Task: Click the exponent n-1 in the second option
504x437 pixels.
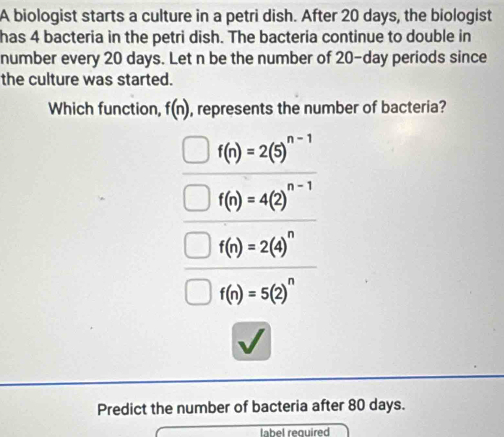Action: (x=300, y=186)
